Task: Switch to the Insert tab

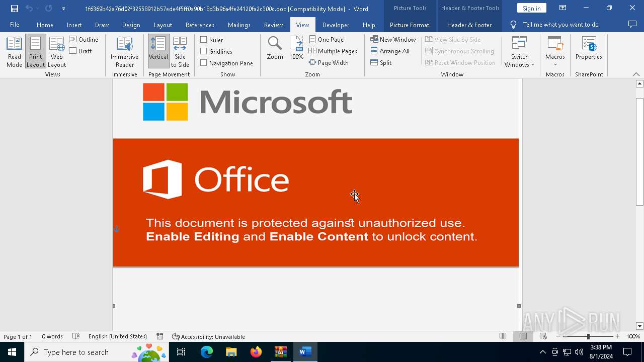Action: pos(74,25)
